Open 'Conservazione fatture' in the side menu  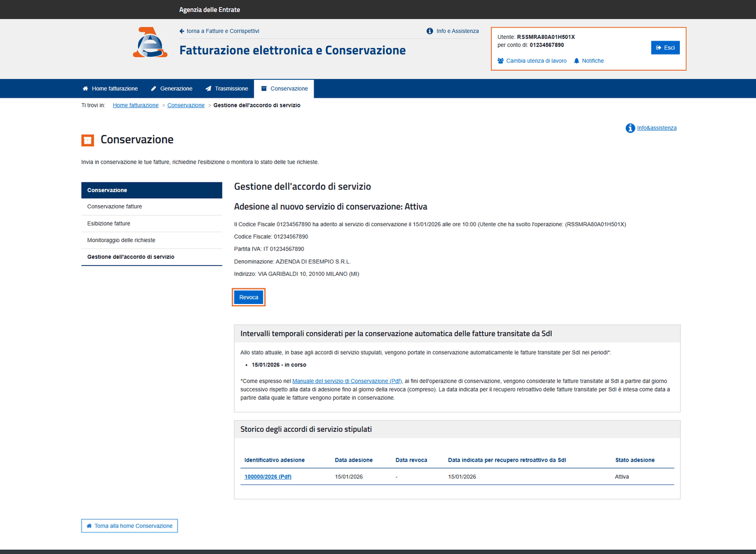pyautogui.click(x=152, y=207)
